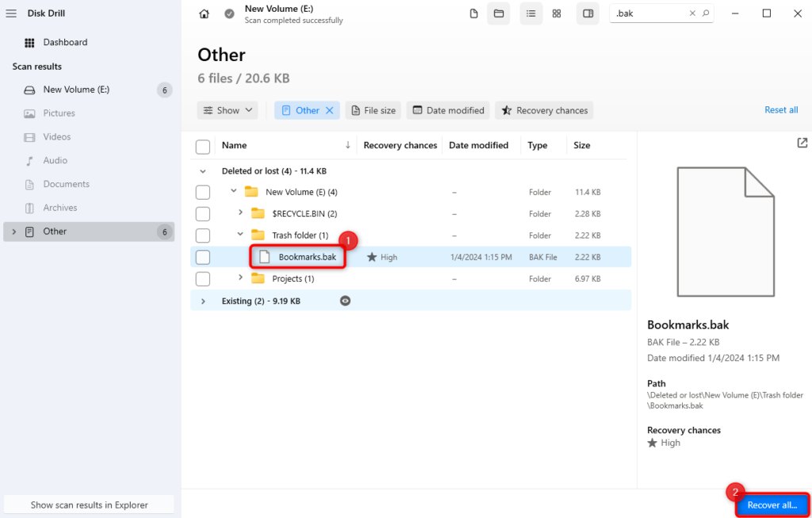Open the Show filter dropdown
The image size is (812, 518).
(228, 110)
